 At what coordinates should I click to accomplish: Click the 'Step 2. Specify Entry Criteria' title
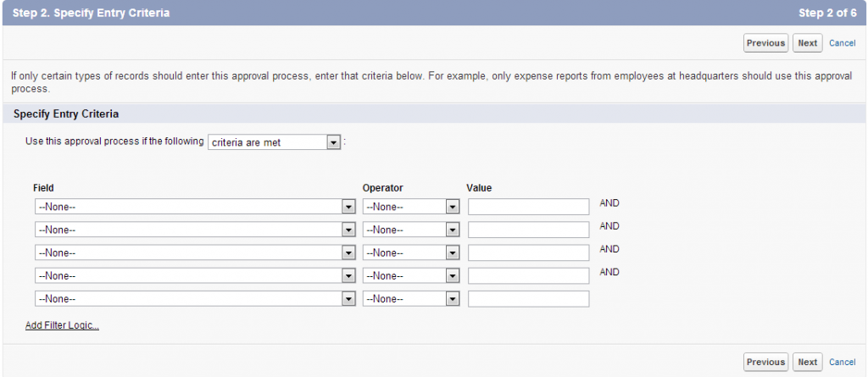tap(91, 13)
